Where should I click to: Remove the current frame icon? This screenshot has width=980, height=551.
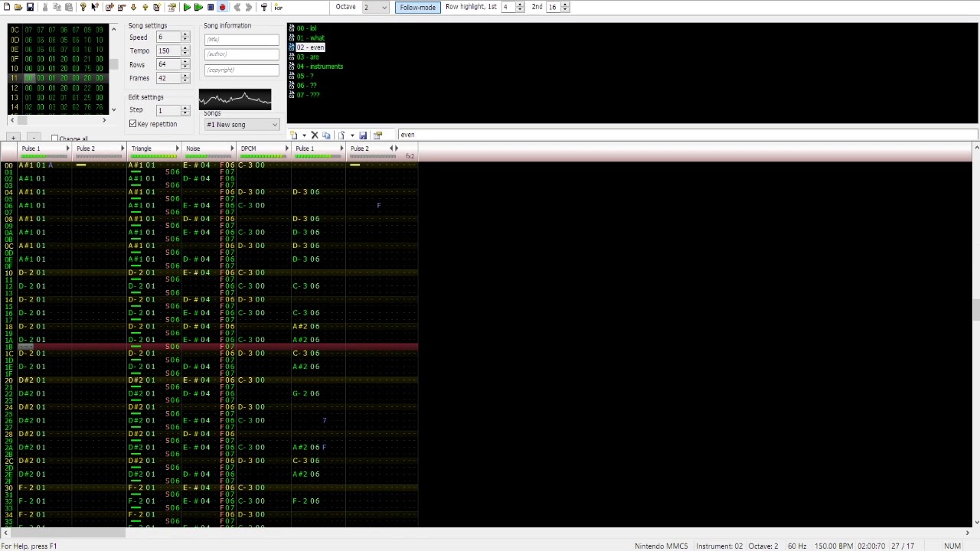(x=121, y=7)
